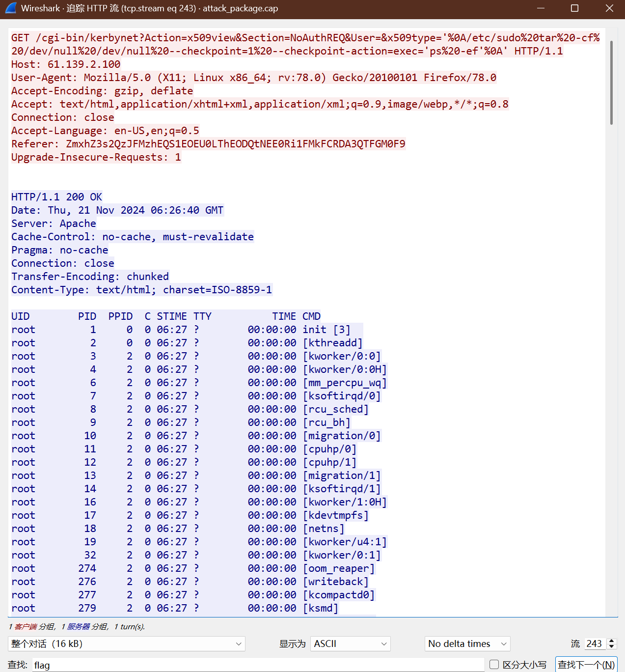Click the stream number field showing 243

pyautogui.click(x=595, y=644)
